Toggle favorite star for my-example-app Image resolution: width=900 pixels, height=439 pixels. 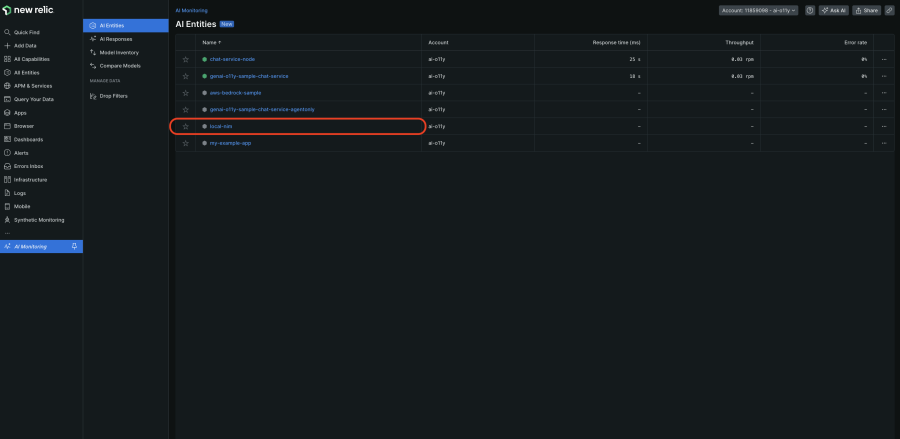185,143
